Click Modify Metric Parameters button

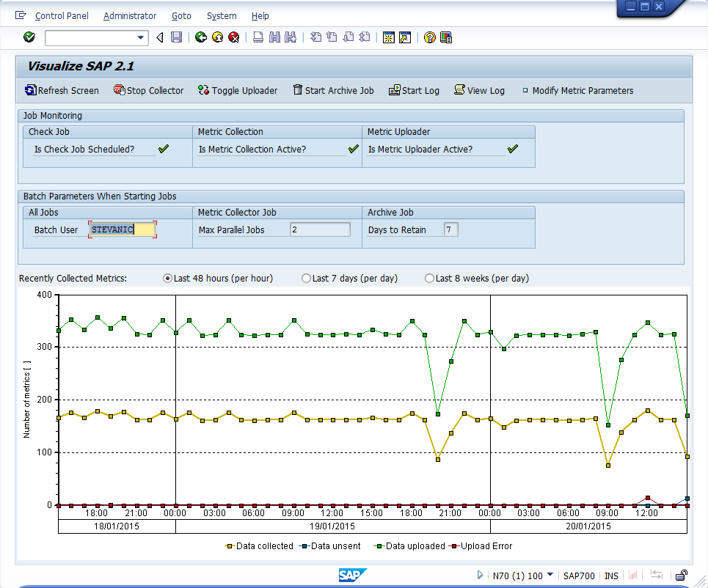point(578,91)
